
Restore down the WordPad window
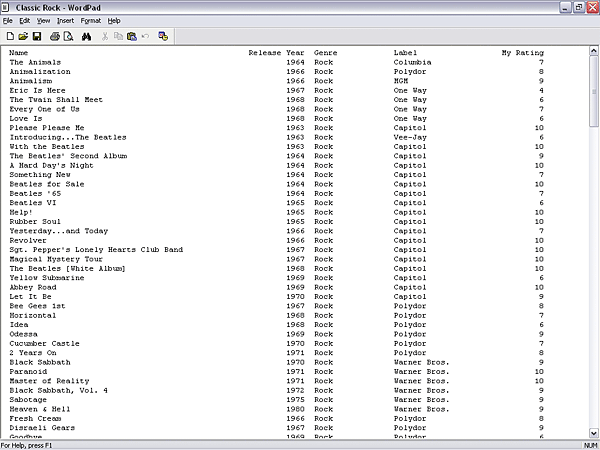click(579, 7)
